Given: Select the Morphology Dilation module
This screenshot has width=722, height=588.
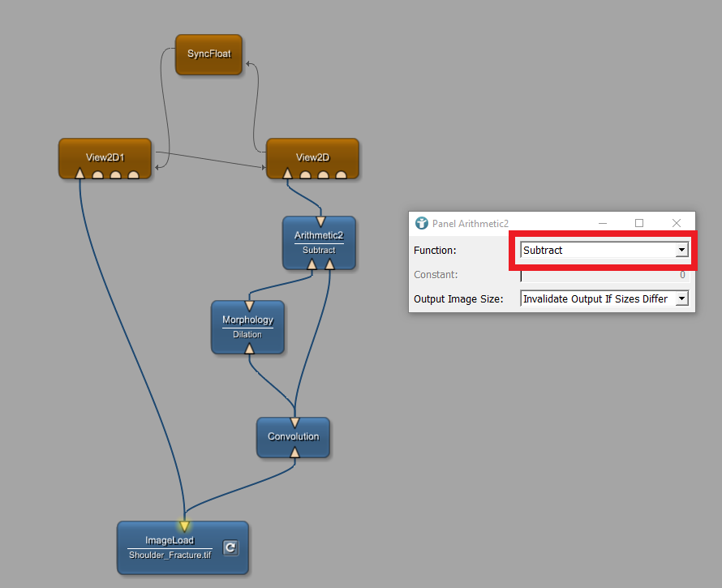Looking at the screenshot, I should [x=247, y=328].
